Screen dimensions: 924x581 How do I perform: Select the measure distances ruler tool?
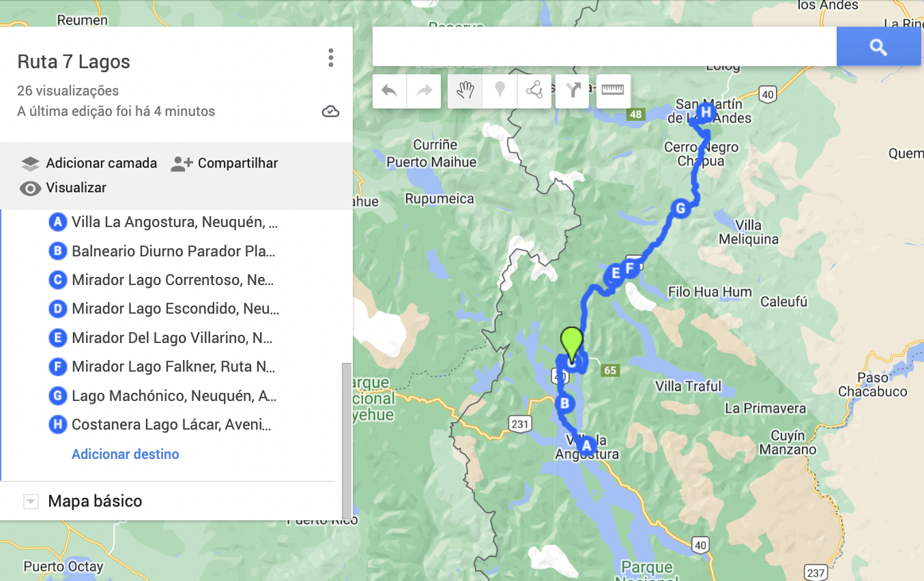(613, 91)
